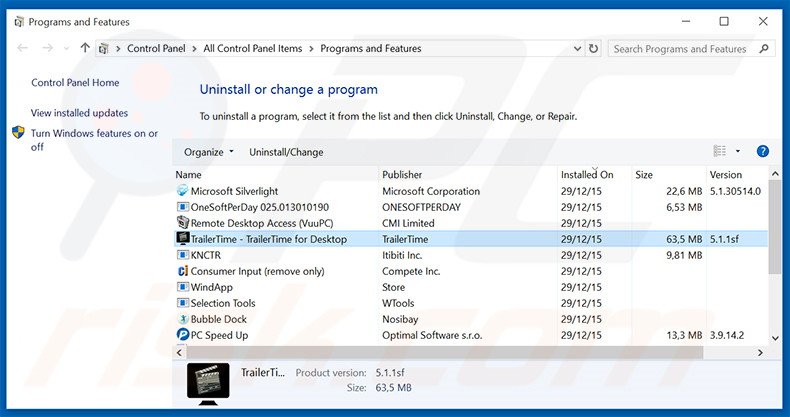Change view using the view layout icon
This screenshot has width=790, height=417.
(x=719, y=151)
